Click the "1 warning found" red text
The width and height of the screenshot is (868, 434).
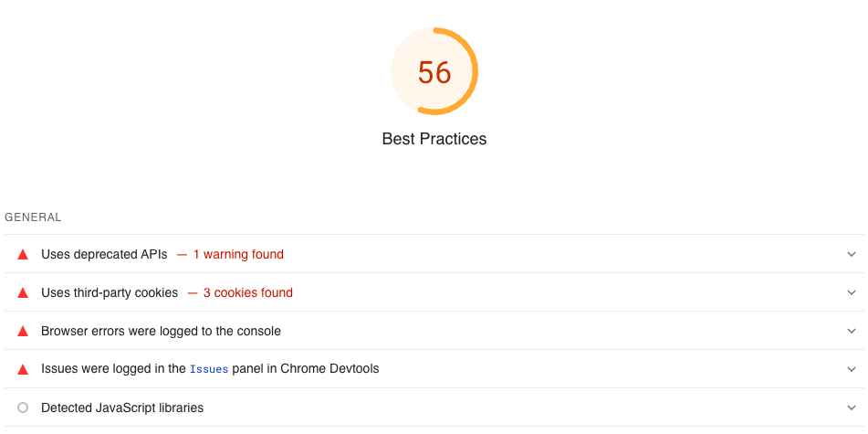pos(238,255)
